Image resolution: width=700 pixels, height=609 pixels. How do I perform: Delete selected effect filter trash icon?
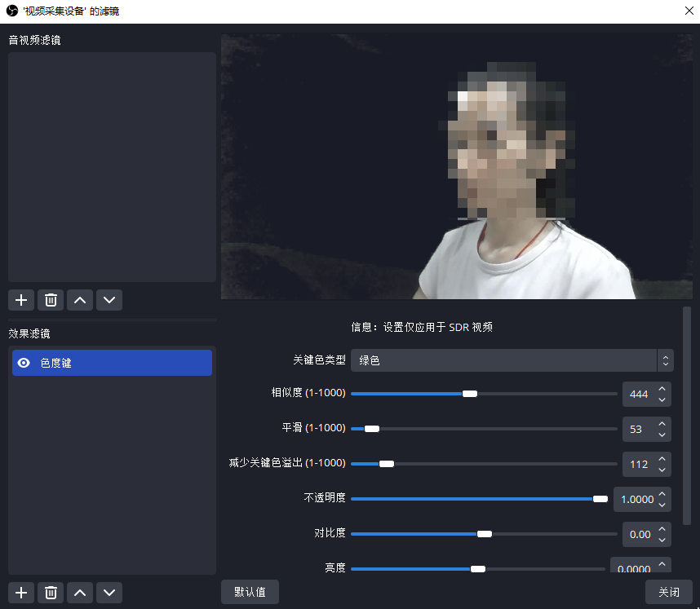[51, 593]
